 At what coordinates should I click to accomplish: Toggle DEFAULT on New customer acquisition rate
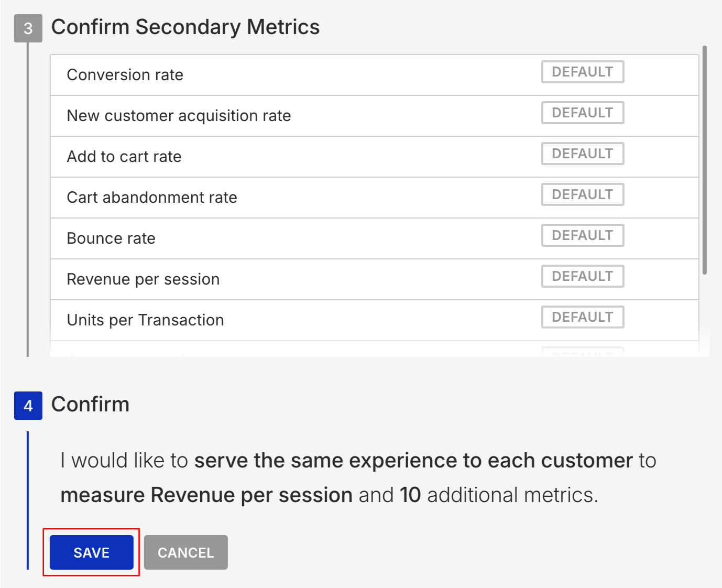pyautogui.click(x=582, y=113)
